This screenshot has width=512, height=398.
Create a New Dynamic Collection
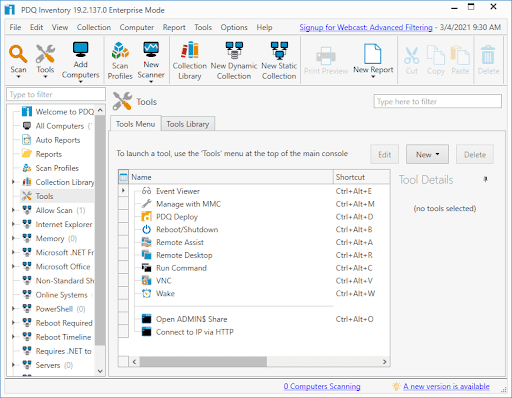[x=234, y=51]
